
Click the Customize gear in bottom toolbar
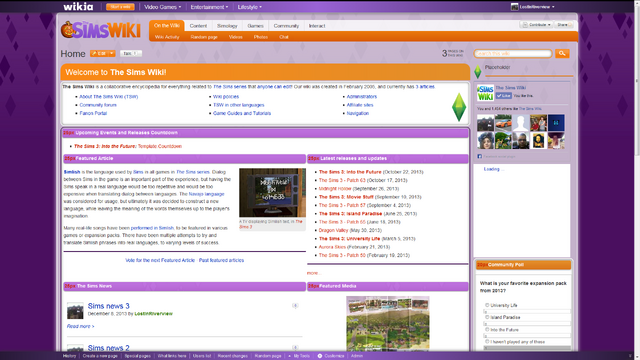[x=320, y=356]
